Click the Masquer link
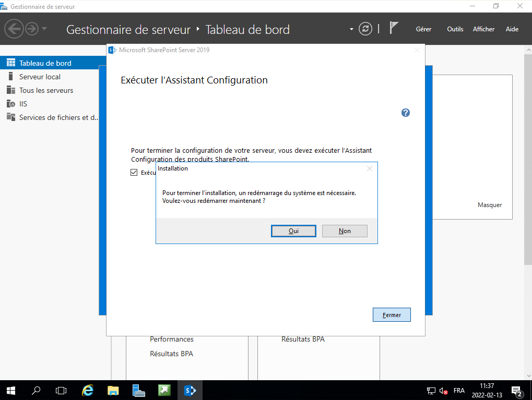The width and height of the screenshot is (532, 400). 490,205
